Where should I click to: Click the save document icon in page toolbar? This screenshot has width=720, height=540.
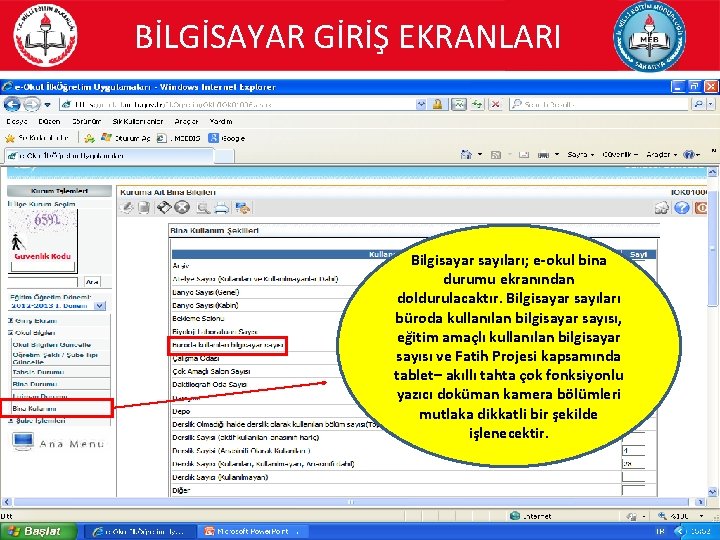pos(144,208)
